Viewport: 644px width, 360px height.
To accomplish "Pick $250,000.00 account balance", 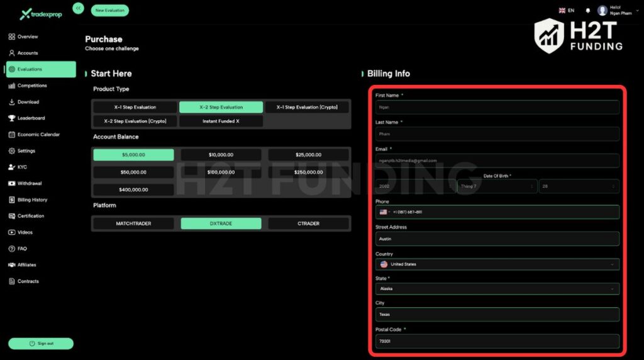I will pos(308,172).
